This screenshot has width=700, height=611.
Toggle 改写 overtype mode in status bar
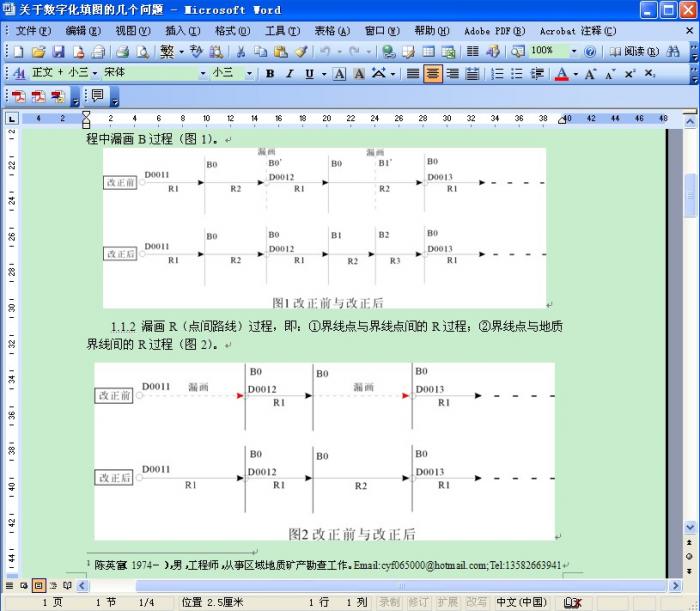click(476, 602)
